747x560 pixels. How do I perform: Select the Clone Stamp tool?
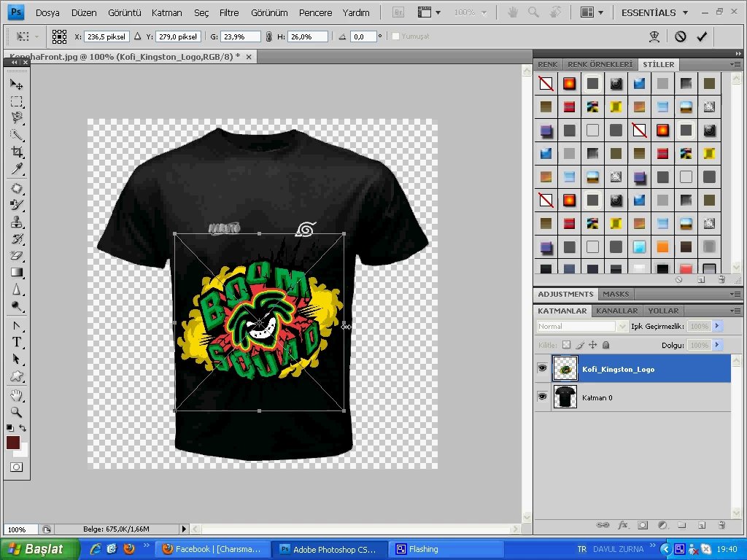(x=17, y=222)
